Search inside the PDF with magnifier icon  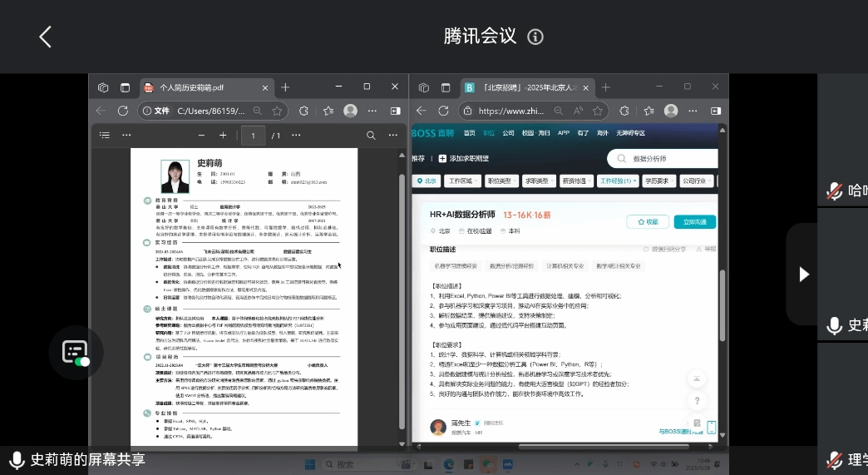coord(371,135)
